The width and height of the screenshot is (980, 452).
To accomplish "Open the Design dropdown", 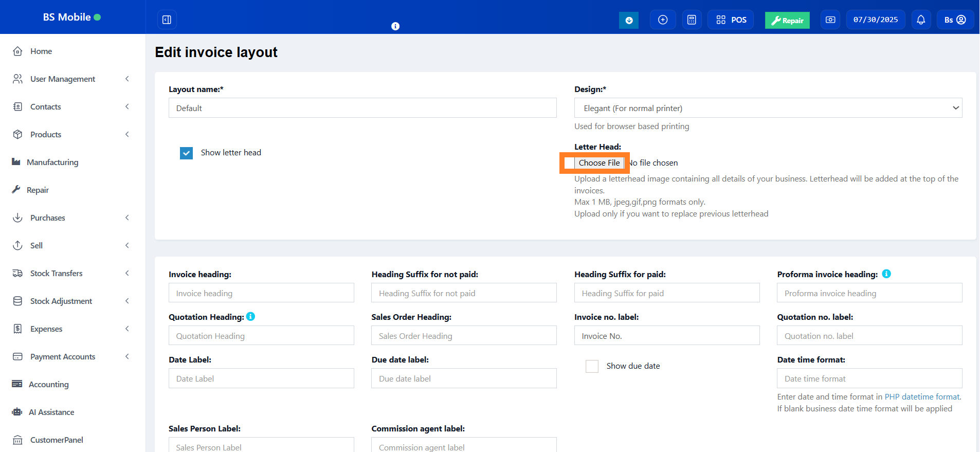I will [x=768, y=108].
